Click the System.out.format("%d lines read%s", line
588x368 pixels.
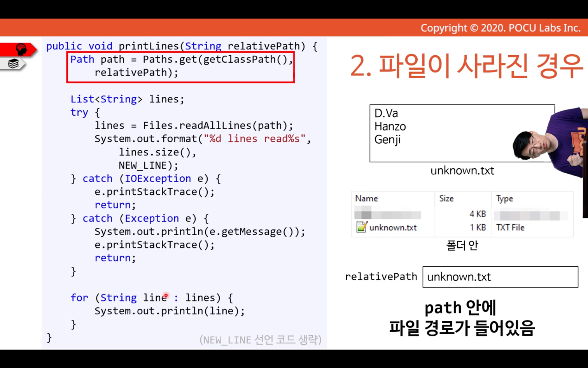click(203, 139)
